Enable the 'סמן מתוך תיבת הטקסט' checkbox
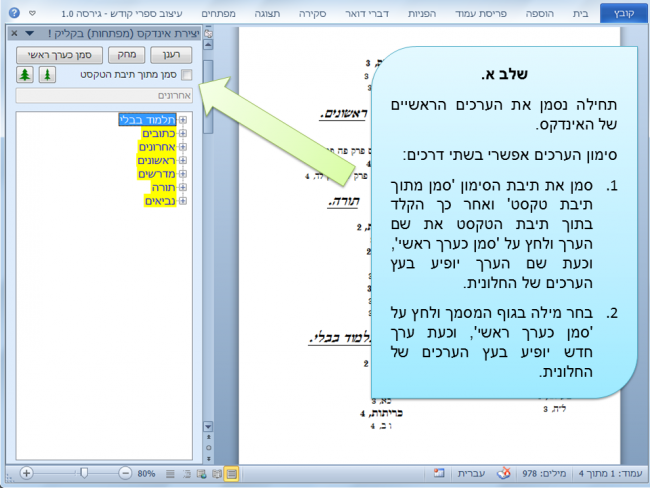This screenshot has height=488, width=650. coord(187,75)
